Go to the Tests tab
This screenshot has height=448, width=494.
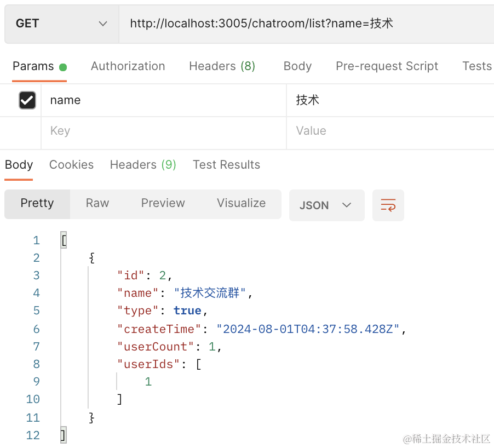[476, 66]
